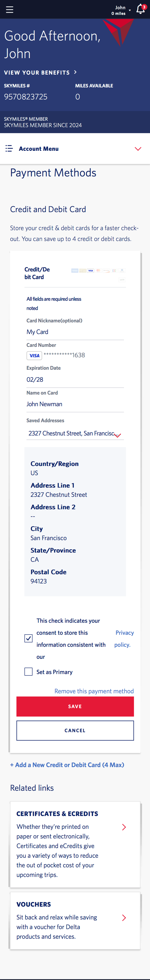
Task: Expand the Account Menu chevron
Action: 138,149
